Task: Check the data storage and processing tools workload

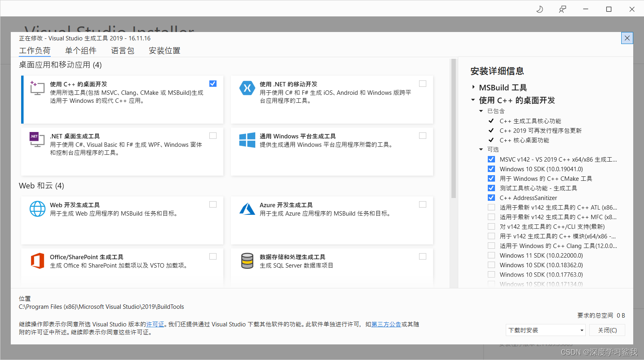Action: point(423,256)
